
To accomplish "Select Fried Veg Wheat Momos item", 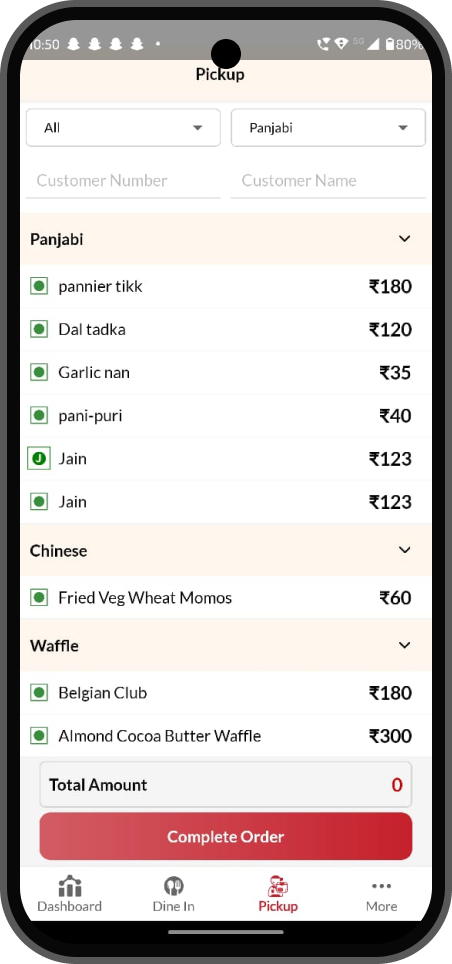I will [226, 598].
